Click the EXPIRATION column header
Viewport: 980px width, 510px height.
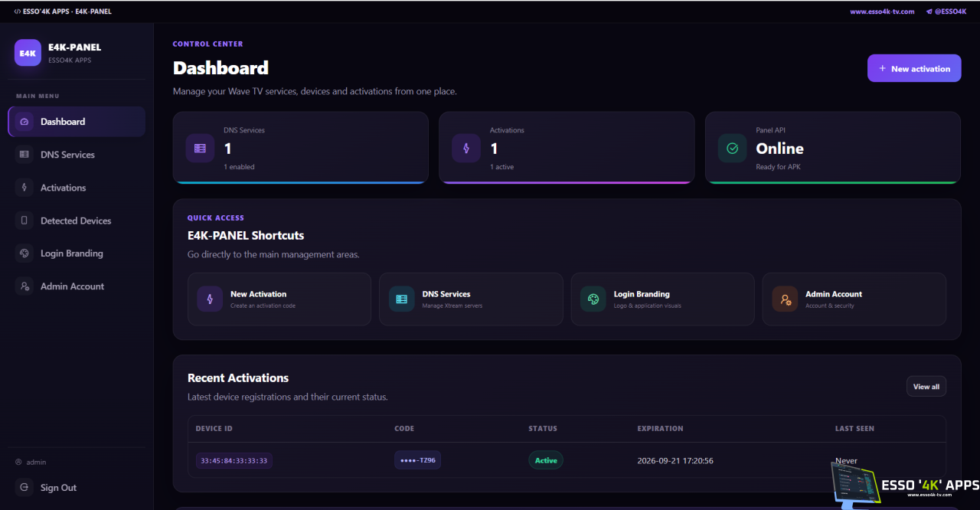[x=660, y=429]
